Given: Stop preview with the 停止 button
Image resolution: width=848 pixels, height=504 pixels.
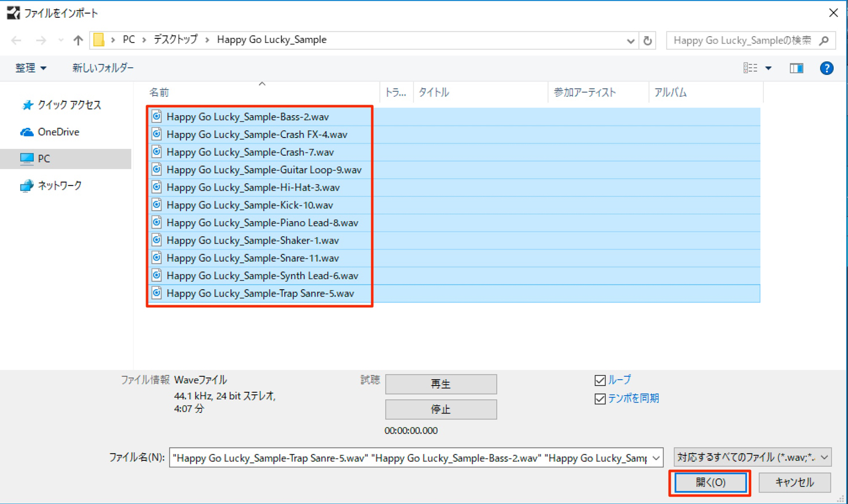Looking at the screenshot, I should (x=441, y=409).
